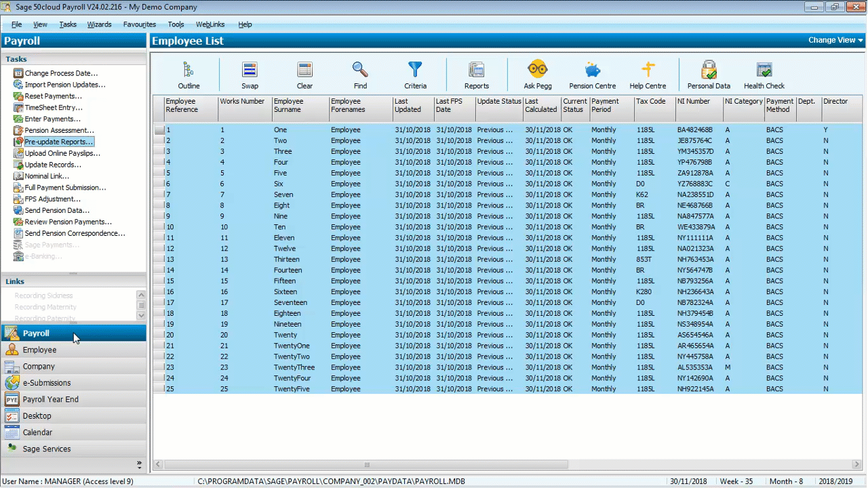Switch to the Employee navigation group
The height and width of the screenshot is (488, 868).
[x=39, y=350]
